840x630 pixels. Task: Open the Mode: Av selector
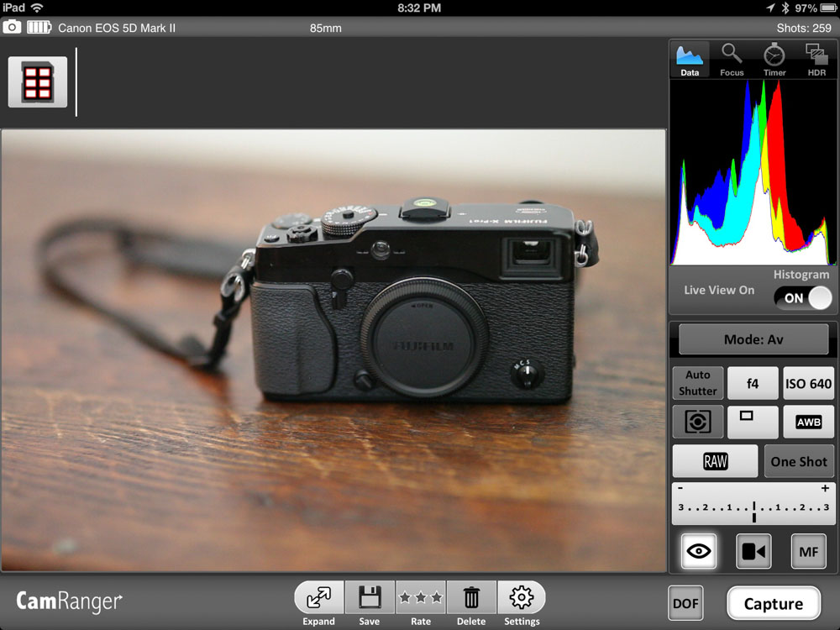coord(753,340)
